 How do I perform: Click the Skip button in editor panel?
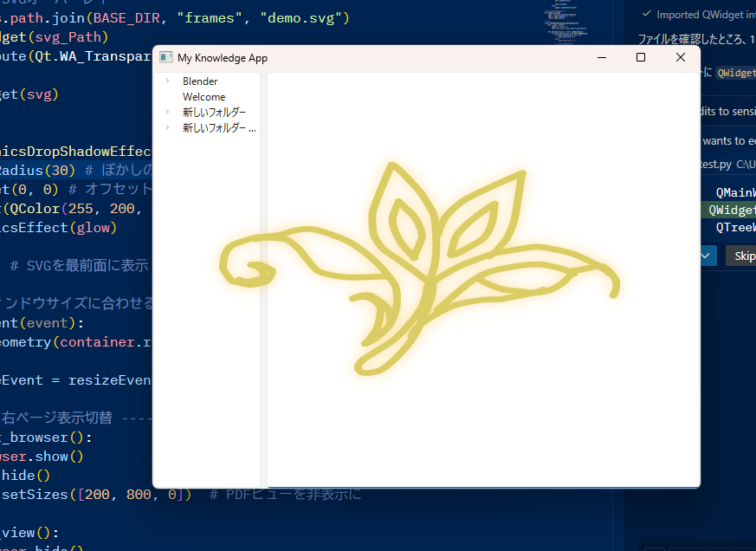(x=742, y=256)
